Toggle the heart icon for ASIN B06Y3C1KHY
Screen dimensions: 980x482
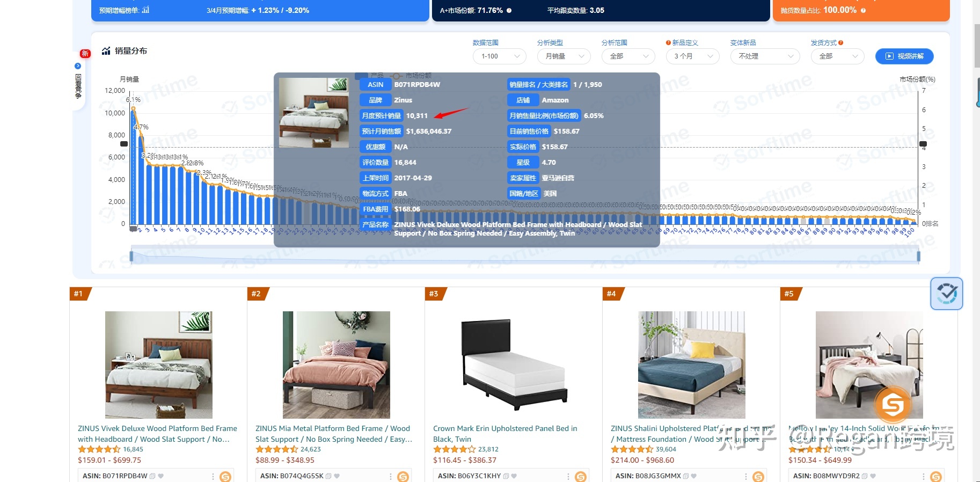click(x=514, y=476)
